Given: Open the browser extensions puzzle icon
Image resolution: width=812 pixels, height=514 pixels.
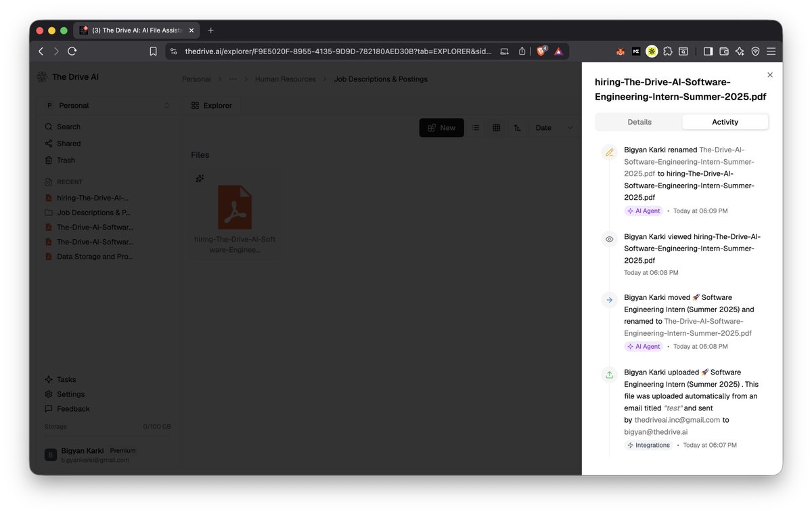Looking at the screenshot, I should click(x=668, y=51).
